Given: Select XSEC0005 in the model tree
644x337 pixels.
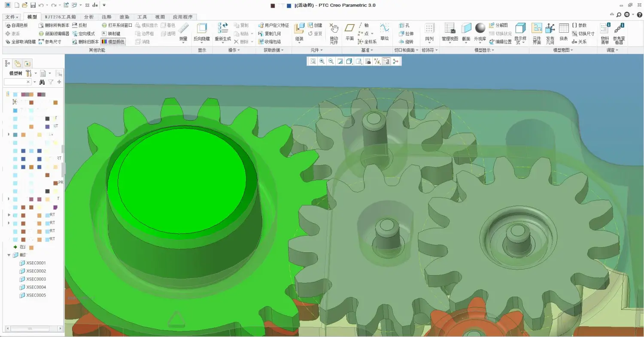Looking at the screenshot, I should tap(32, 295).
